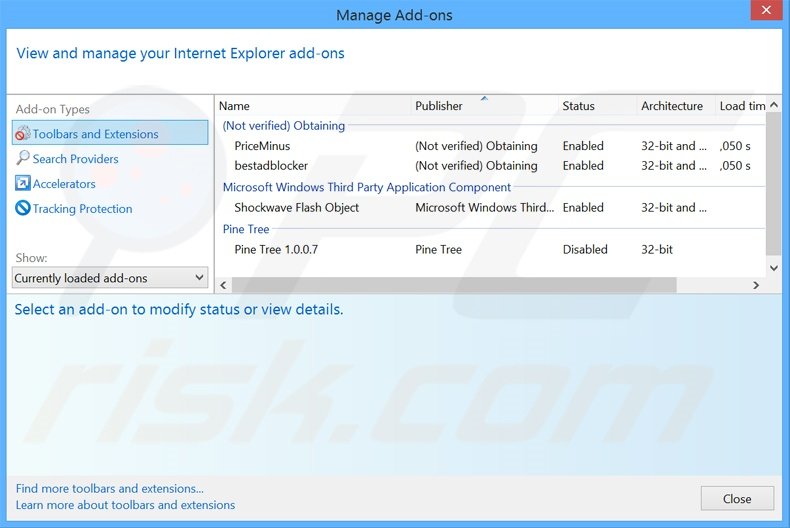This screenshot has width=790, height=528.
Task: Close the Manage Add-ons window
Action: pyautogui.click(x=766, y=10)
